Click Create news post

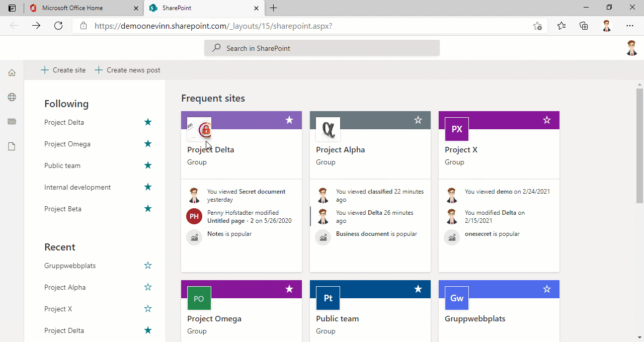(x=128, y=70)
